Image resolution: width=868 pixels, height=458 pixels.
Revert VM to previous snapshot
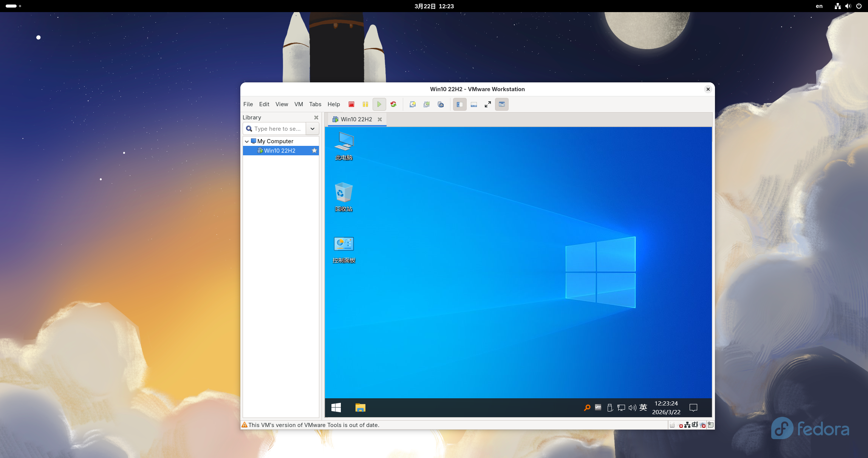427,104
